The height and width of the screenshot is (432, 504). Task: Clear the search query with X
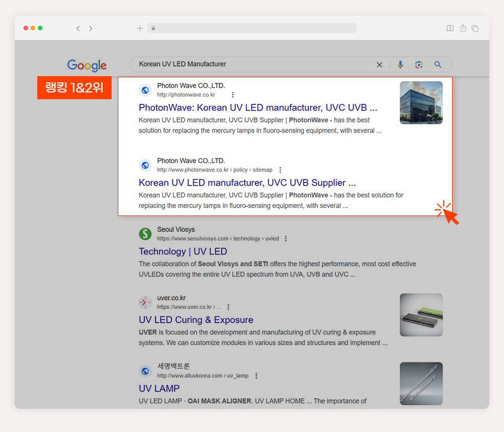coord(379,65)
